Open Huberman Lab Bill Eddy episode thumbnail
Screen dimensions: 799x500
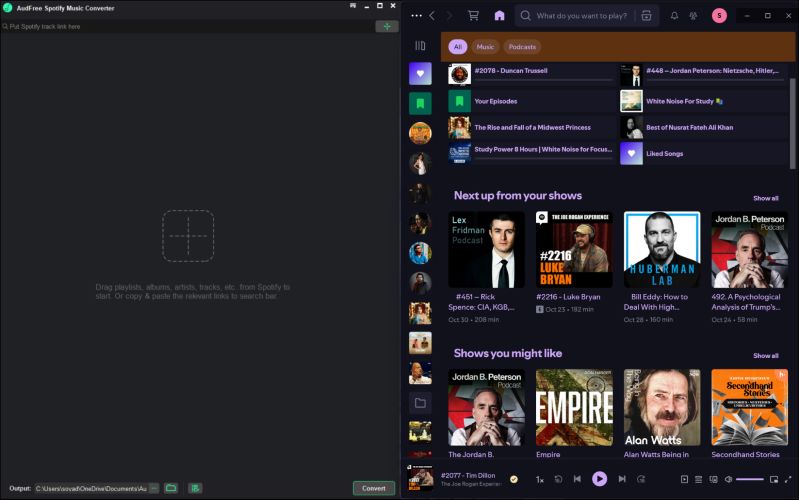coord(662,250)
